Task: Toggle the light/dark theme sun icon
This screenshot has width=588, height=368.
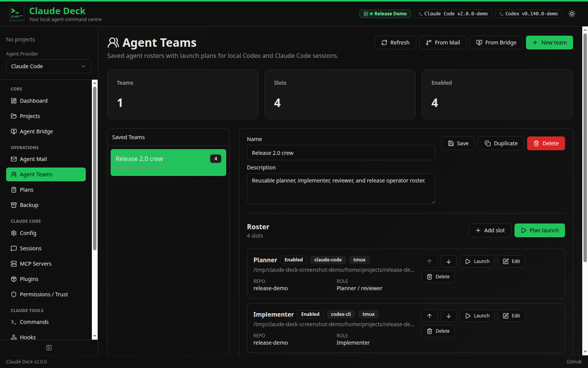Action: click(x=572, y=14)
